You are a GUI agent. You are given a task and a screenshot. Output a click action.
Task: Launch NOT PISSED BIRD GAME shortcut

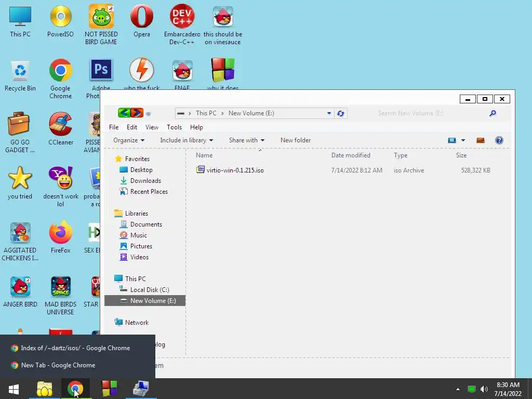101,24
